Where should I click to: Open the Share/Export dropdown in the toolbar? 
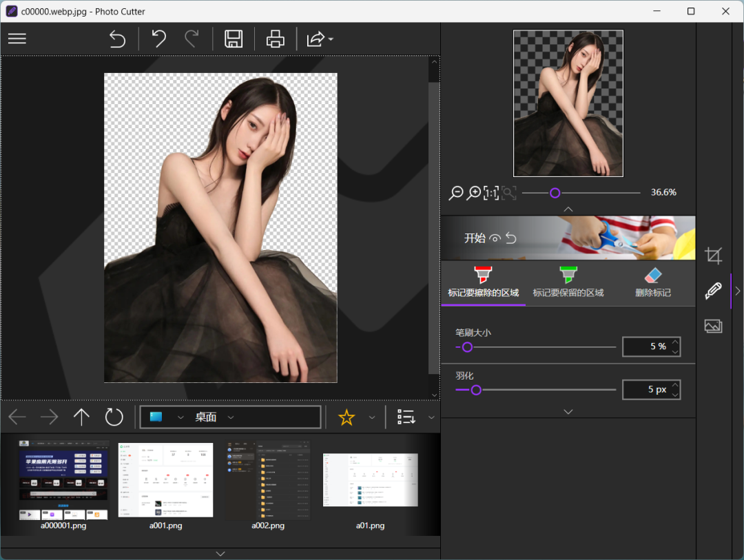pos(319,39)
